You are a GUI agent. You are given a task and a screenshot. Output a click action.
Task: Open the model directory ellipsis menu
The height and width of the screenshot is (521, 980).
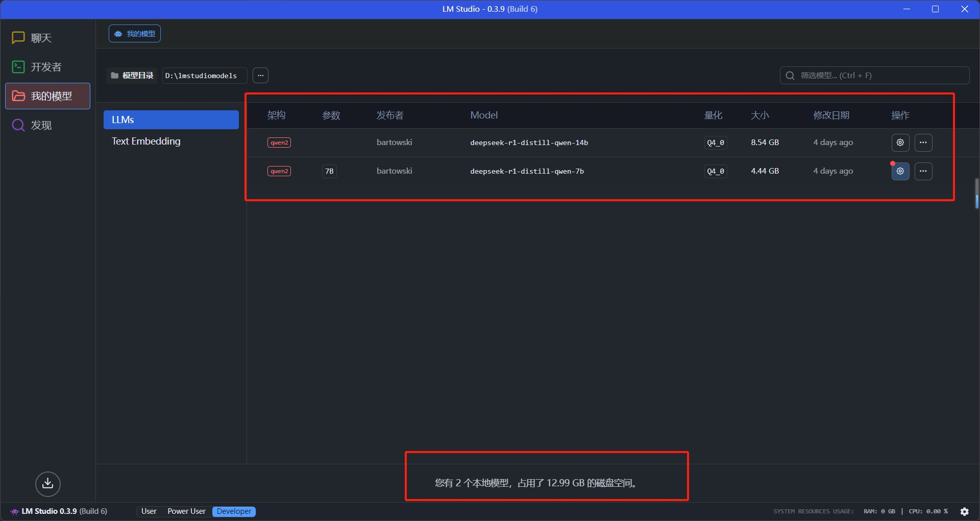(x=261, y=76)
